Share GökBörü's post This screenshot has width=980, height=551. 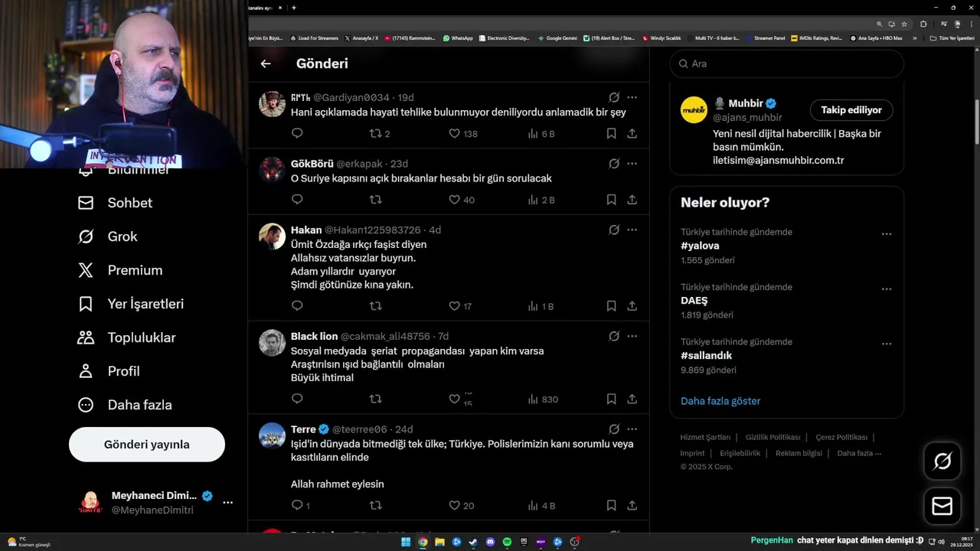tap(632, 200)
